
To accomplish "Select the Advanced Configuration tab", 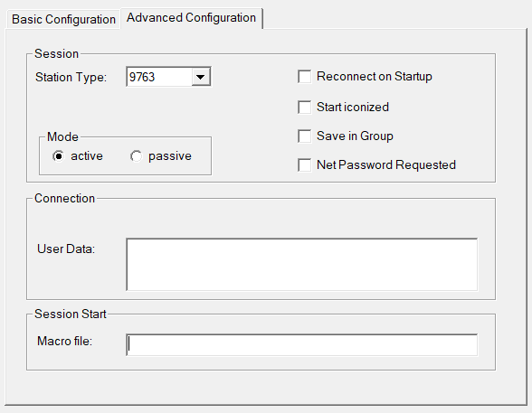I will point(192,17).
